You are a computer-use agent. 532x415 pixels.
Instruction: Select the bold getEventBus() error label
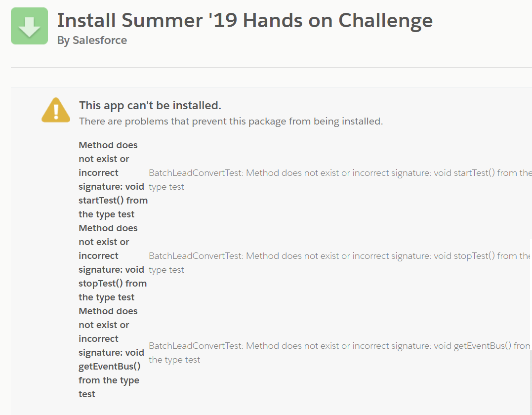(x=111, y=352)
